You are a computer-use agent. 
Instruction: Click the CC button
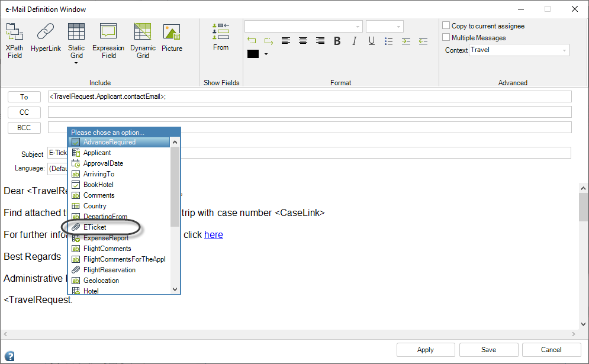coord(24,112)
